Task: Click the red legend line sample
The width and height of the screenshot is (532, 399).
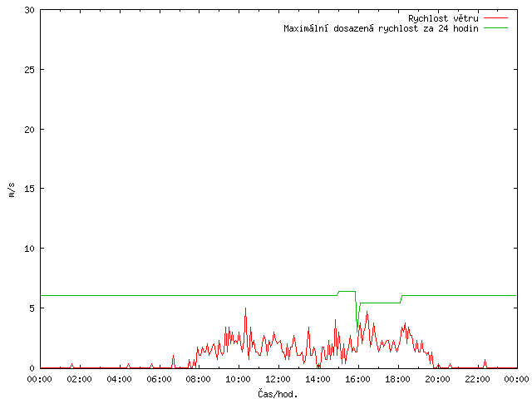Action: (x=495, y=18)
